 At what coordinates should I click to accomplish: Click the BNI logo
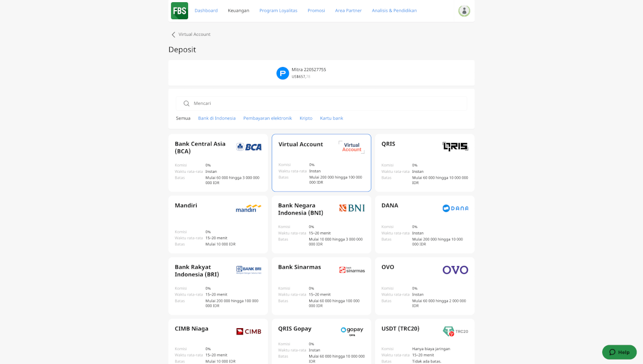[x=352, y=208]
